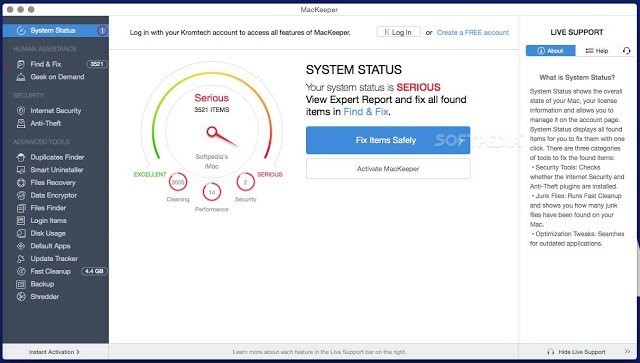Click the system status gauge needle
This screenshot has height=363, width=640.
tap(221, 136)
